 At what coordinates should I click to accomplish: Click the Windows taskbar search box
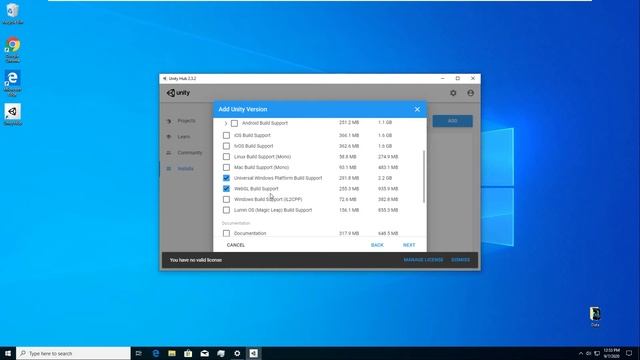point(73,353)
